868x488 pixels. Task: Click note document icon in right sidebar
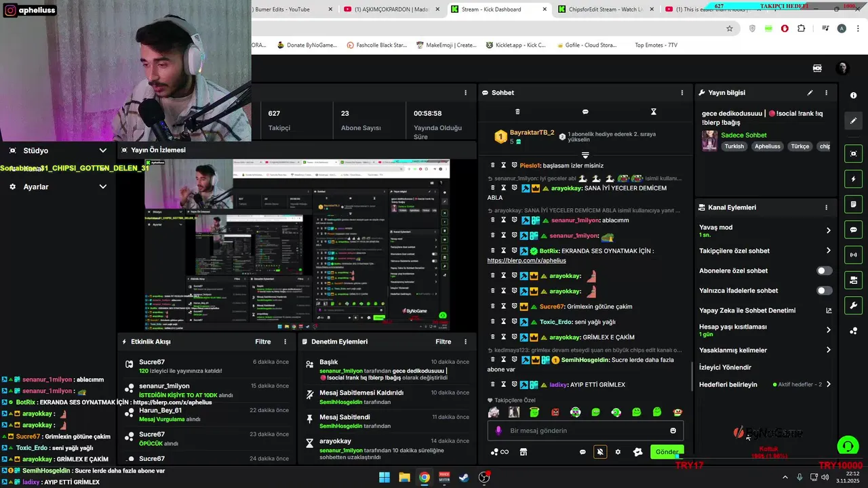854,204
